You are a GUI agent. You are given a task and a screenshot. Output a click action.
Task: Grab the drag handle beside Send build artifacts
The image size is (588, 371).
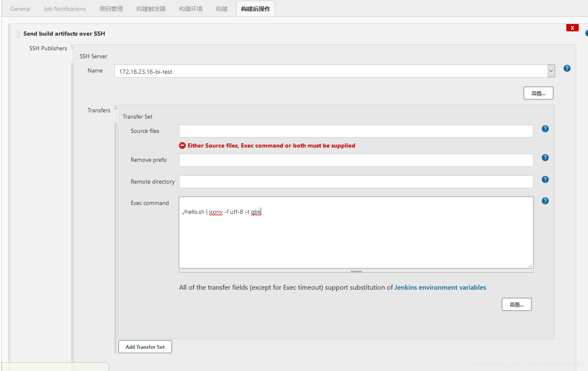[x=18, y=34]
